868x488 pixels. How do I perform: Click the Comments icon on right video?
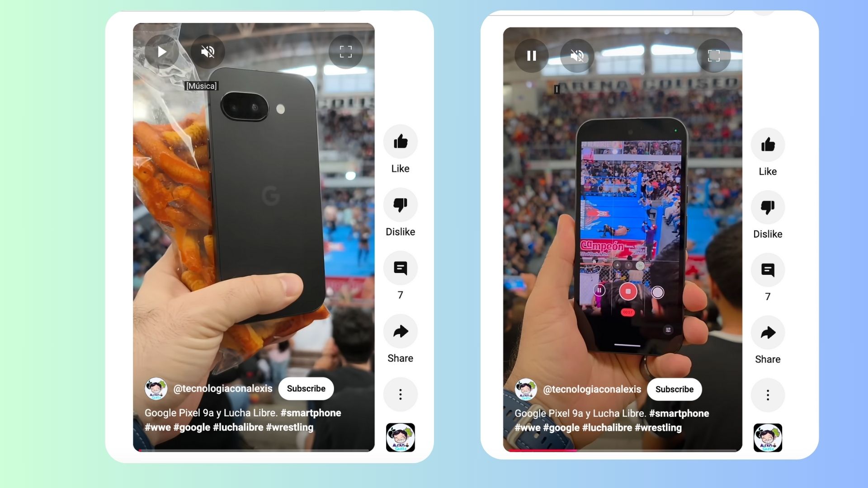click(x=768, y=269)
